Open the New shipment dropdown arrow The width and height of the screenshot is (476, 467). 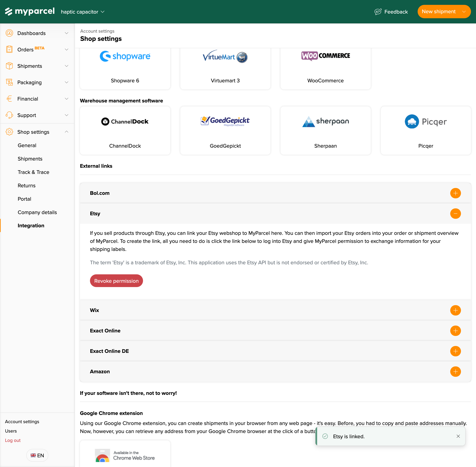pyautogui.click(x=464, y=12)
